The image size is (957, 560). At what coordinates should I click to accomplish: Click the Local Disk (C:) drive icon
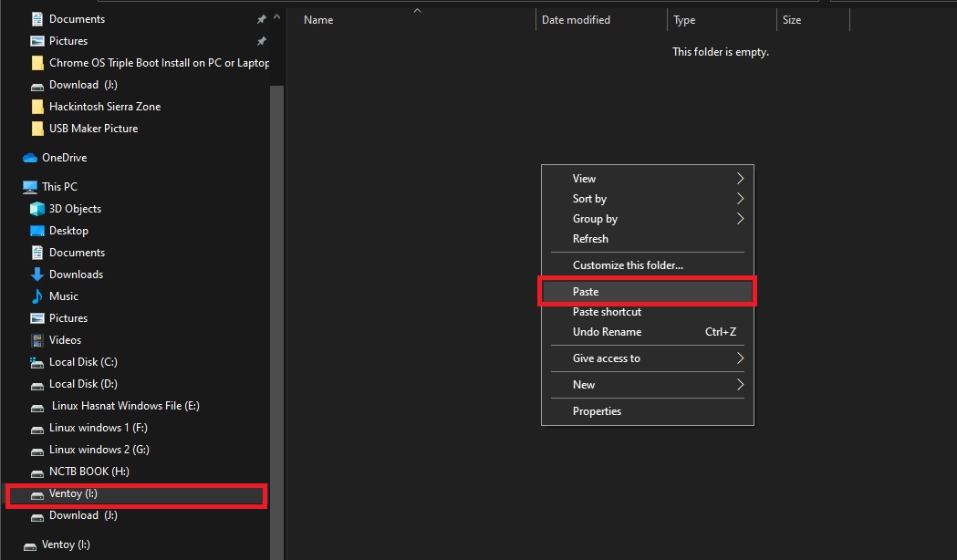tap(37, 362)
